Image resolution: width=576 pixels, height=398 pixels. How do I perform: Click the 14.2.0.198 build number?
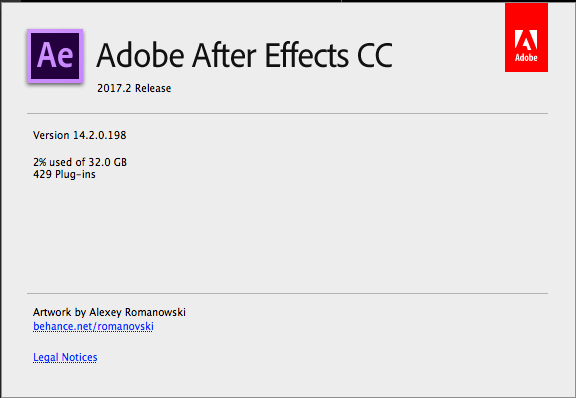pos(100,135)
